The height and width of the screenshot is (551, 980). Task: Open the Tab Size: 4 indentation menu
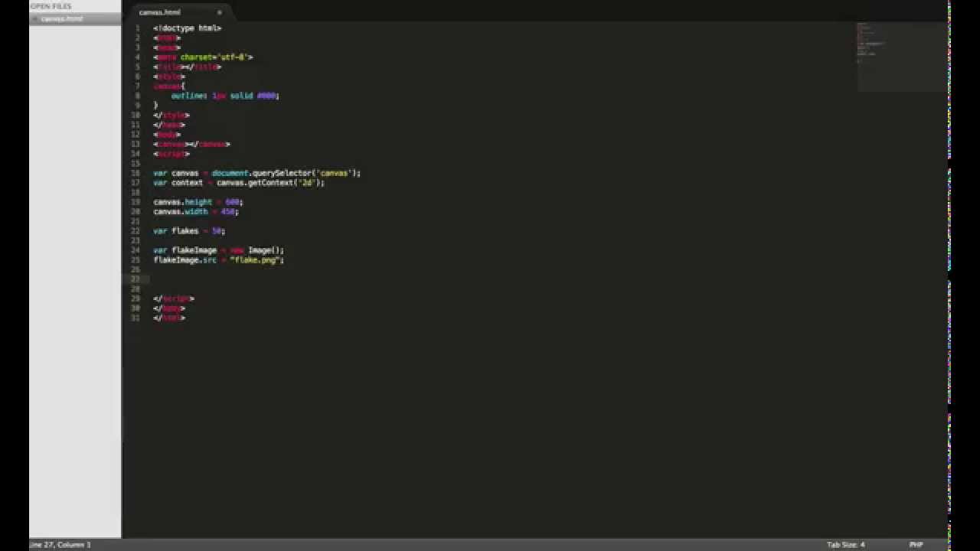[x=845, y=545]
